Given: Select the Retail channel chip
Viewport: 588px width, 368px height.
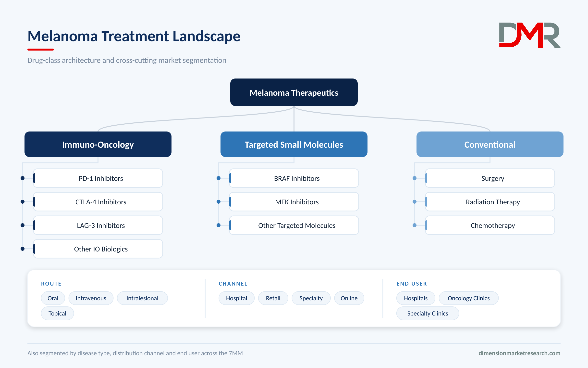Looking at the screenshot, I should [273, 298].
